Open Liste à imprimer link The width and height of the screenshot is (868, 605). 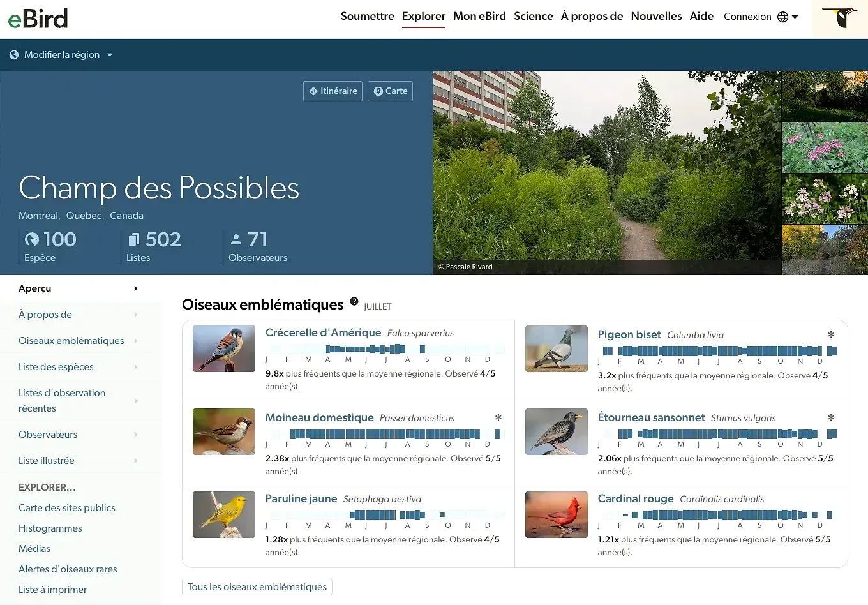click(53, 590)
